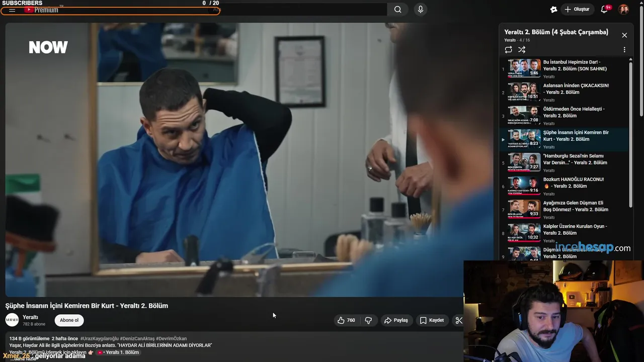
Task: Click the #DevrimÖzkan hashtag
Action: click(x=171, y=339)
